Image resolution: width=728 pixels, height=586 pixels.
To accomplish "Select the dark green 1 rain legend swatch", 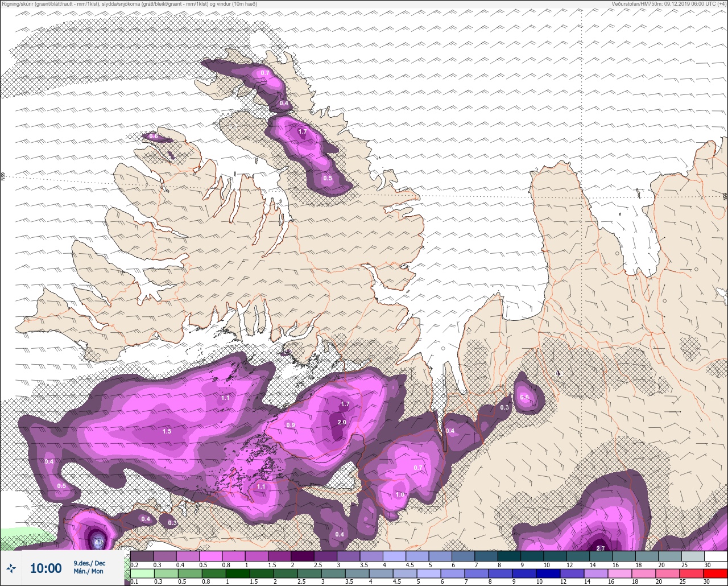I will tap(238, 573).
